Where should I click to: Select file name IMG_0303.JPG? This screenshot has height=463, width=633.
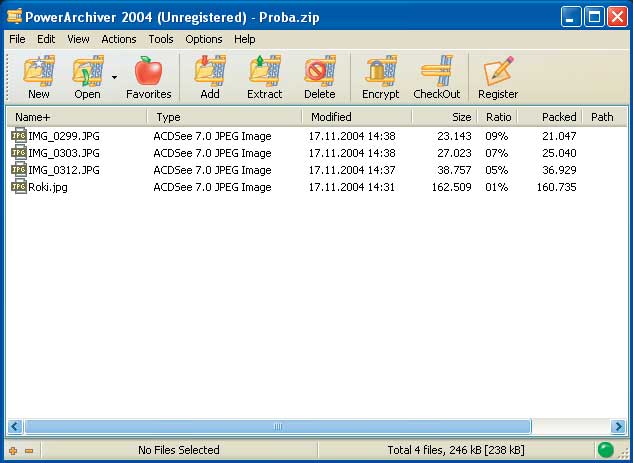pos(64,153)
